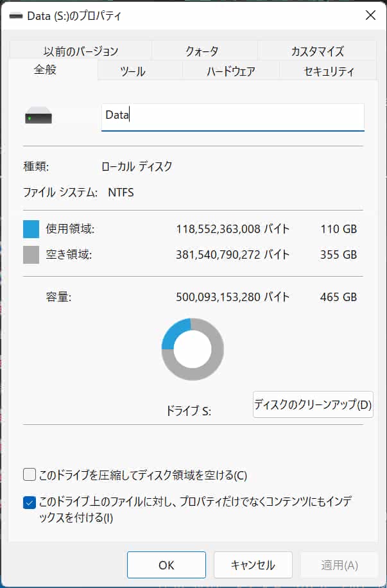Go to the 以前のバージョン tab
Viewport: 387px width, 588px height.
(81, 51)
